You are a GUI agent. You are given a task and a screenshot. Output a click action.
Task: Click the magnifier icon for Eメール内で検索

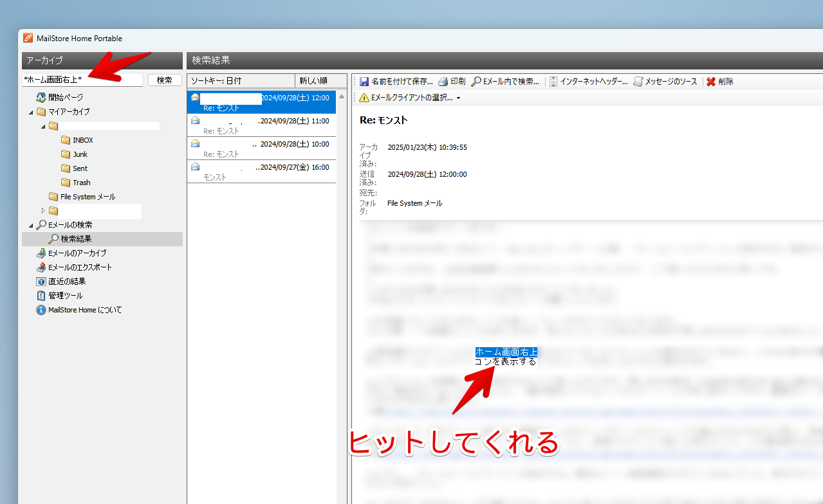point(476,82)
